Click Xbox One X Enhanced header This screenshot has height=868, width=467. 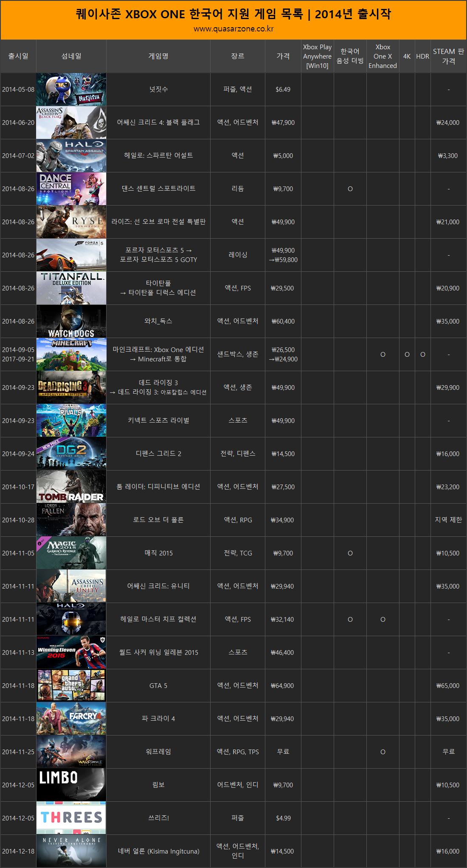(x=383, y=56)
